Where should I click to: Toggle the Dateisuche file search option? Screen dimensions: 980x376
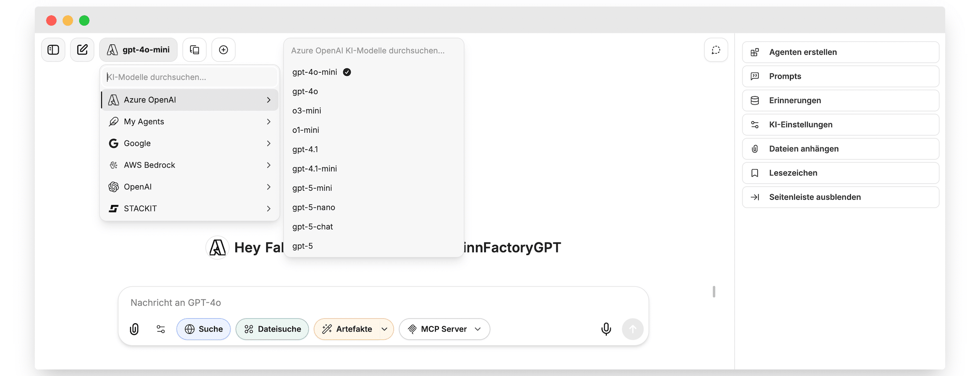(x=272, y=329)
